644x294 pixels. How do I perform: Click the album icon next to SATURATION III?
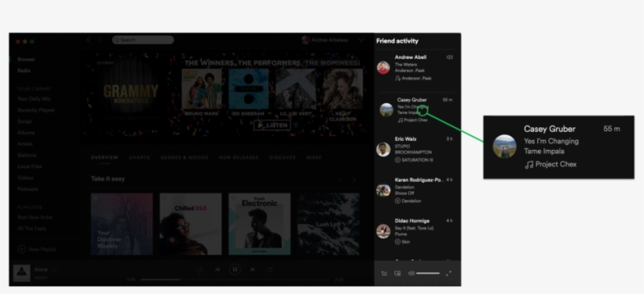pos(397,160)
